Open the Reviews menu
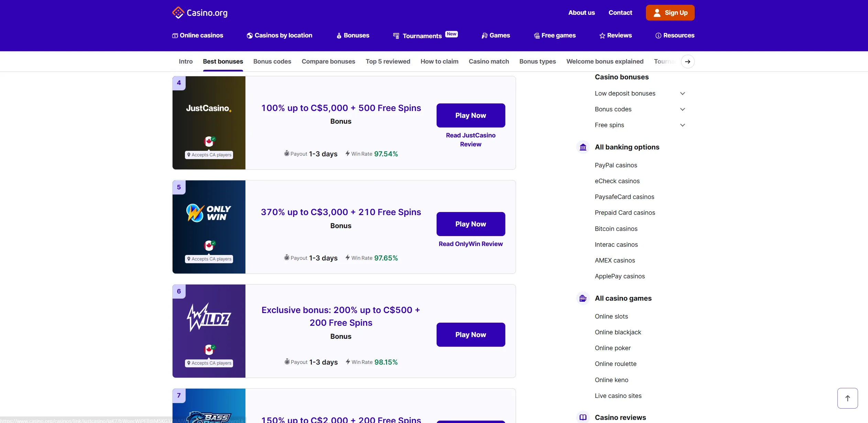The height and width of the screenshot is (423, 868). coord(615,35)
